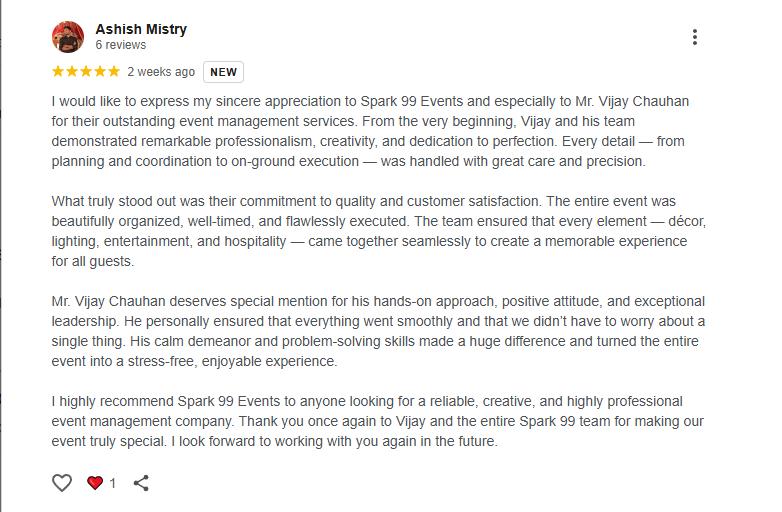Screen dimensions: 782x512
Task: Share this review via share icon
Action: click(x=141, y=483)
